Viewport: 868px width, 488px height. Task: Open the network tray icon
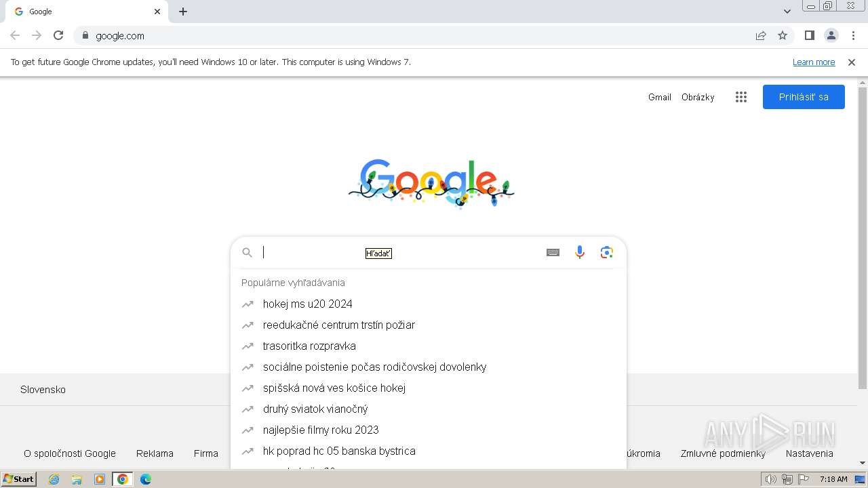pyautogui.click(x=787, y=479)
